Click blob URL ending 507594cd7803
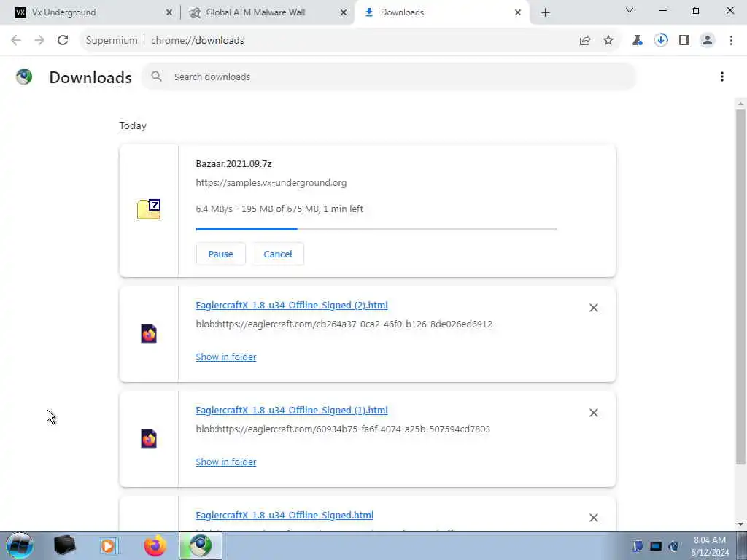Screen dimensions: 747x560 tap(343, 429)
